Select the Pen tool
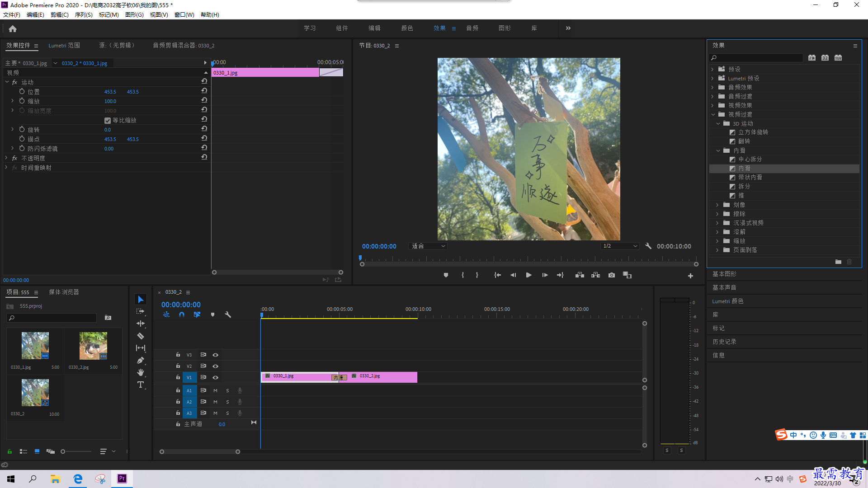The image size is (868, 488). click(x=141, y=361)
